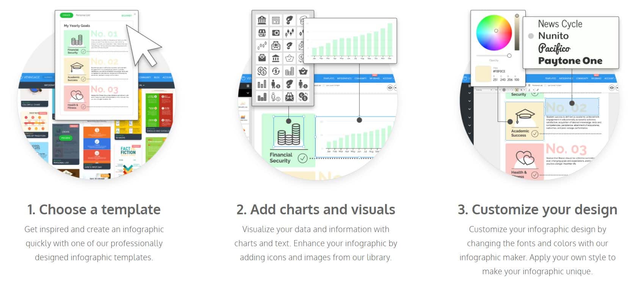The height and width of the screenshot is (286, 644).
Task: Choose Pacifico from the font list
Action: tap(554, 49)
